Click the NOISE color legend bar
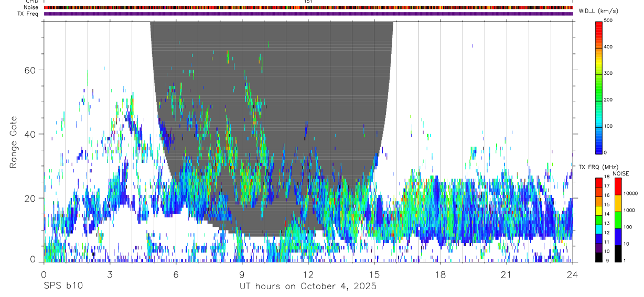 coord(618,219)
